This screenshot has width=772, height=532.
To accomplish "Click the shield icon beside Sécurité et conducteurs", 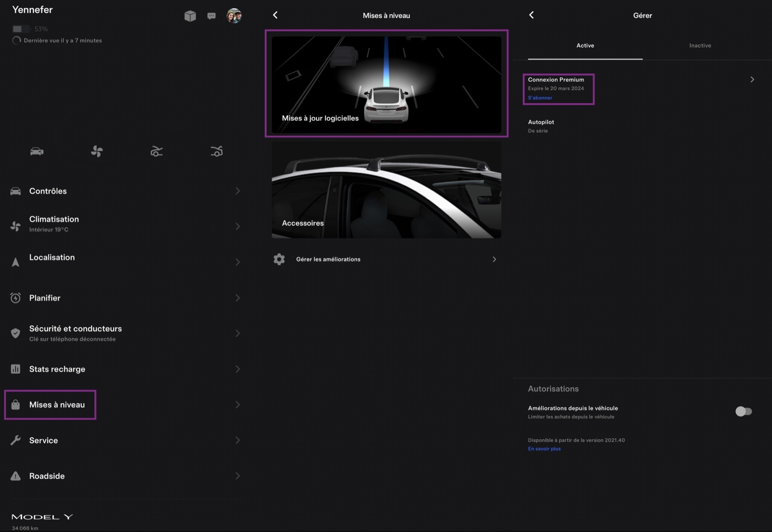I will pos(15,333).
